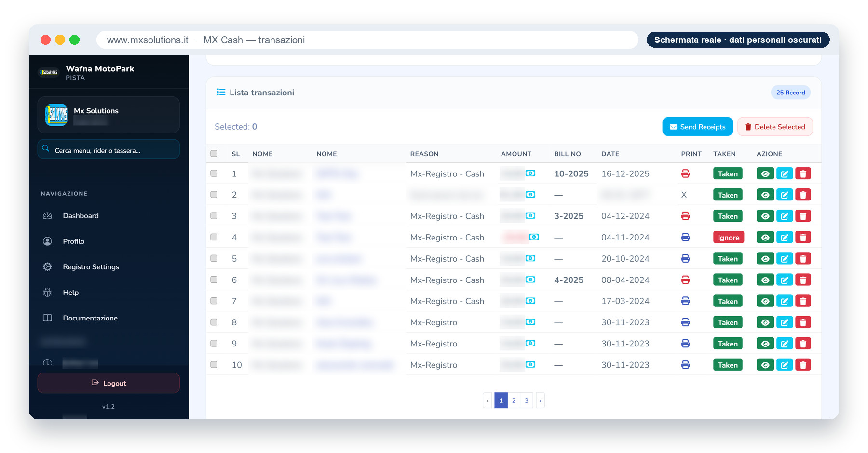Click the red print icon for row 6
The height and width of the screenshot is (453, 868).
pos(685,280)
